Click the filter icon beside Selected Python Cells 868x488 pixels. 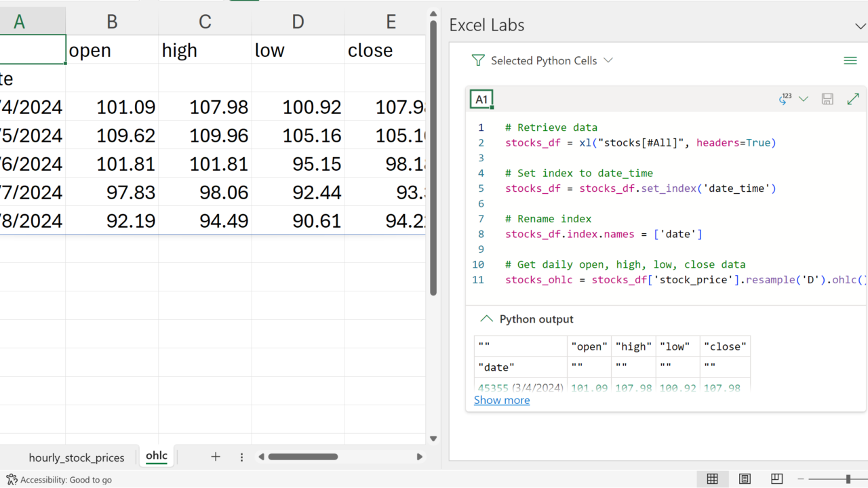478,60
